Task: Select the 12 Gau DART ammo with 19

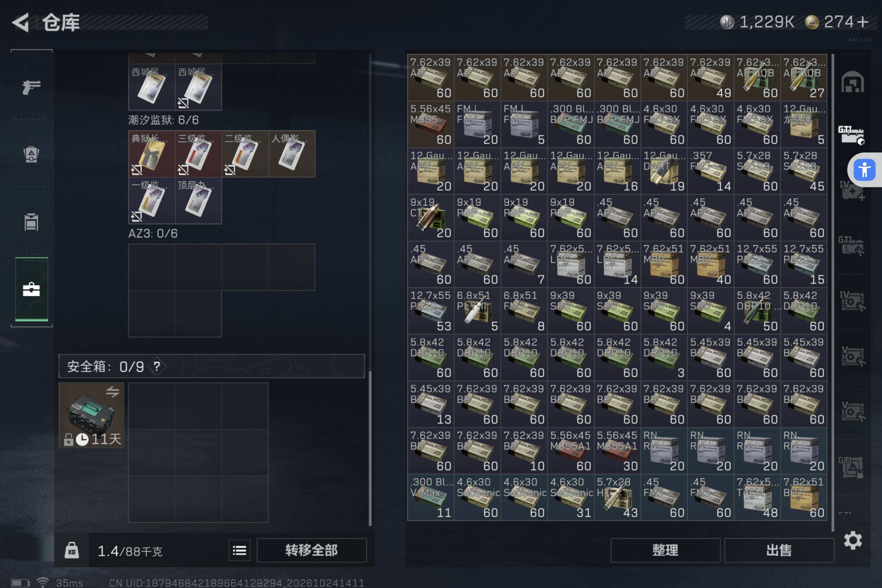Action: coord(664,171)
